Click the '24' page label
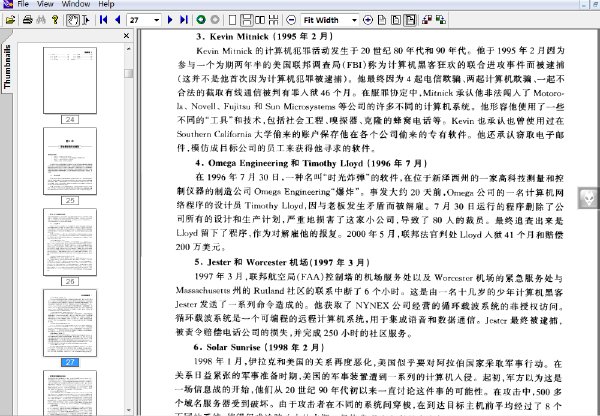 coord(70,120)
